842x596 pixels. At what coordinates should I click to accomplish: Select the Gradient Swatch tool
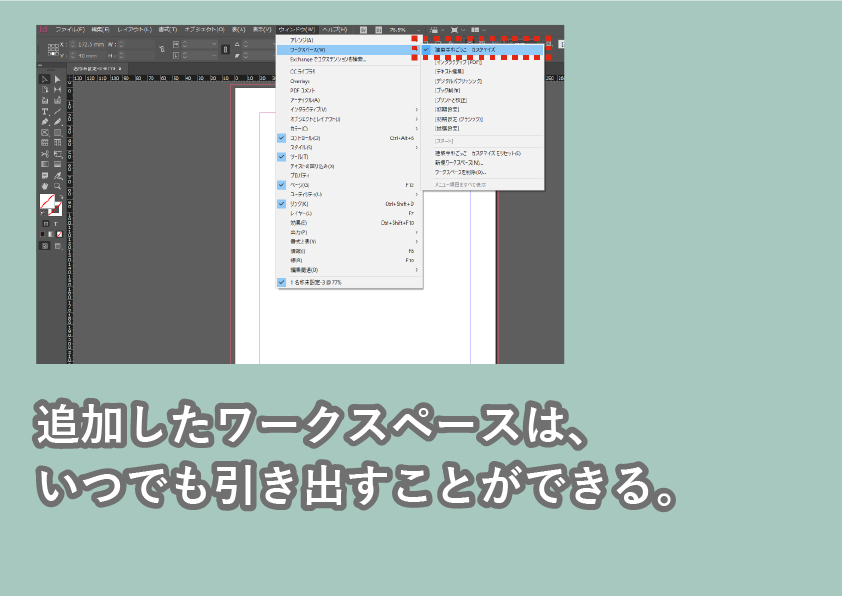(x=45, y=164)
